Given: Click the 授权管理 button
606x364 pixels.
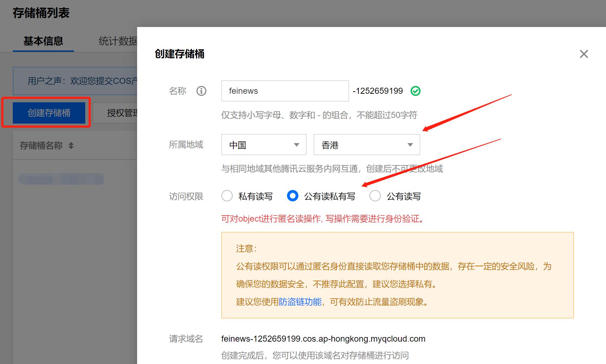Looking at the screenshot, I should point(115,113).
